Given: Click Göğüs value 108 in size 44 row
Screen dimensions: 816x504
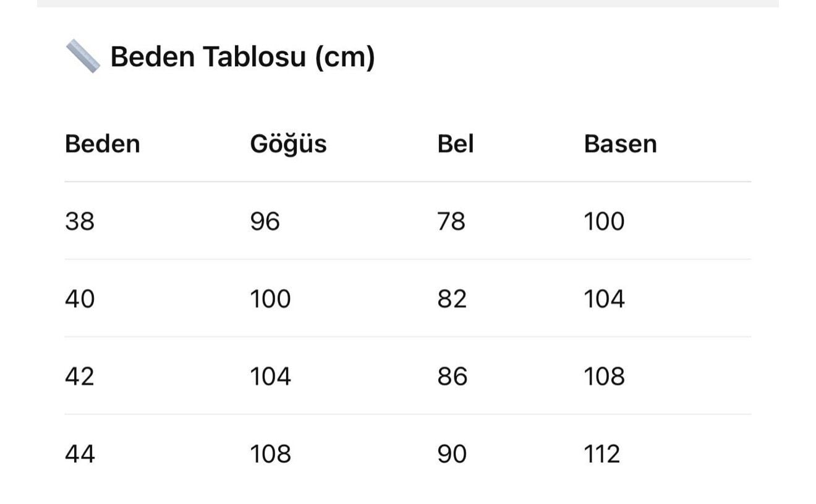Looking at the screenshot, I should pyautogui.click(x=270, y=454).
